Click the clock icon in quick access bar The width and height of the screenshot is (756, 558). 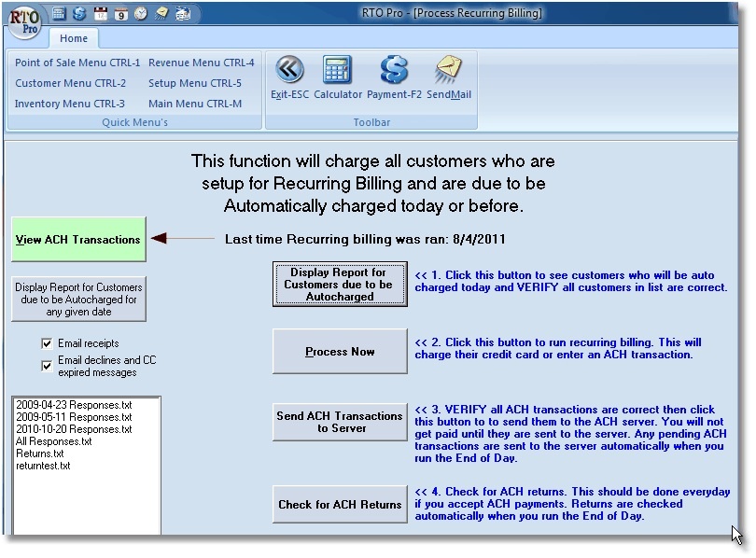tap(141, 14)
